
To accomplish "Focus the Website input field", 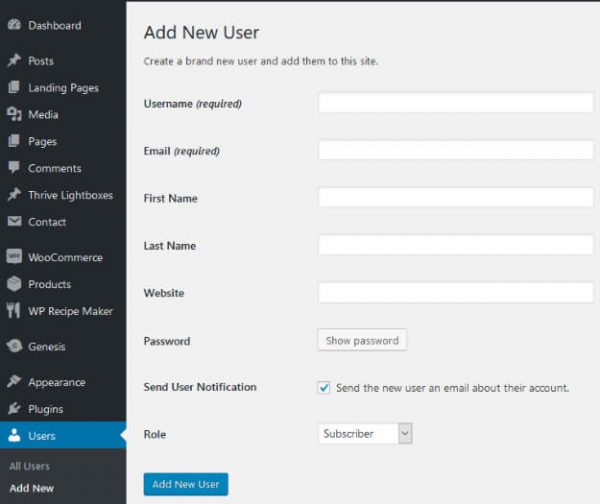I will click(456, 292).
